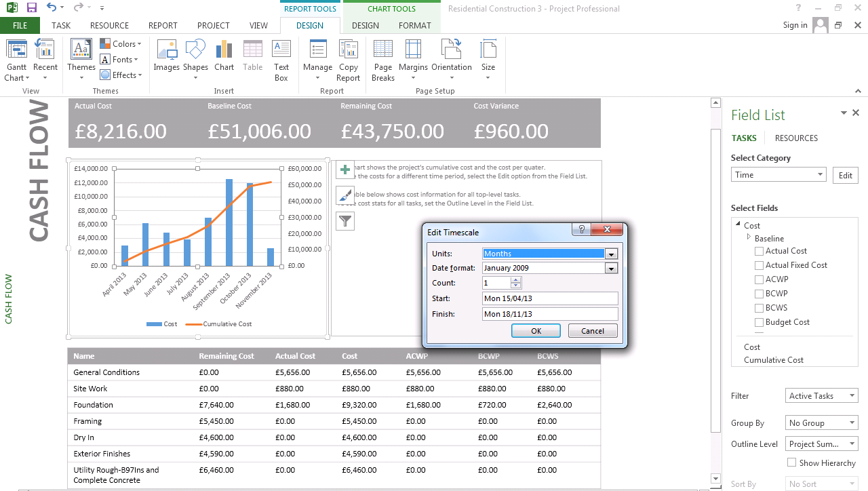Image resolution: width=868 pixels, height=491 pixels.
Task: Expand the Baseline tree node
Action: pyautogui.click(x=749, y=237)
